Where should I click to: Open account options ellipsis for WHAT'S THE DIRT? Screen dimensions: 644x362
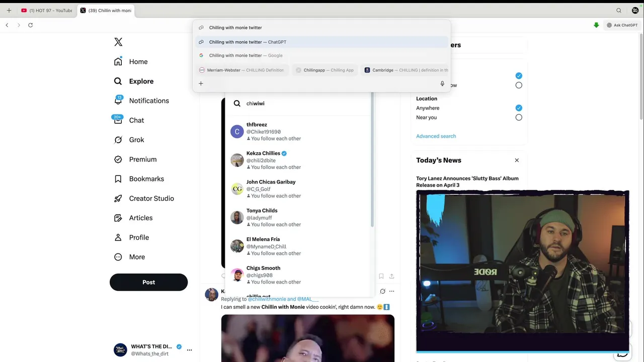click(x=190, y=350)
